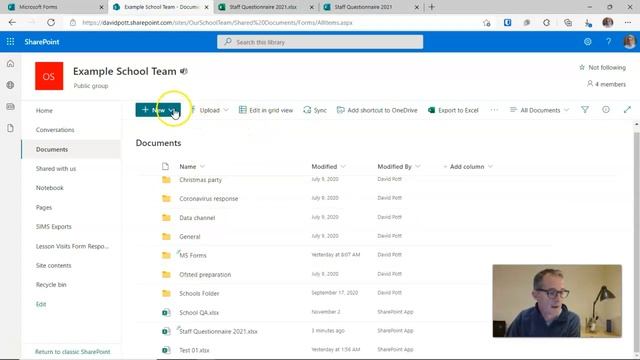
Task: Switch to Staff Questionnaire 2021.xlsx browser tab
Action: pos(264,7)
